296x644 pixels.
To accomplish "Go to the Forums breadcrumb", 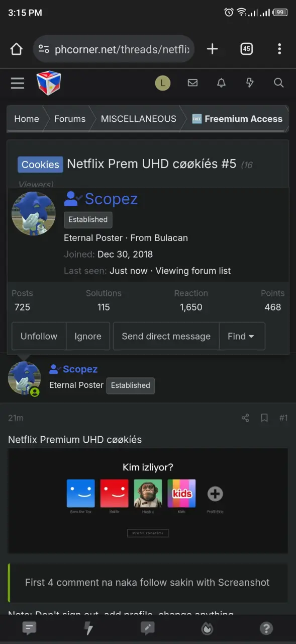I will pos(70,119).
